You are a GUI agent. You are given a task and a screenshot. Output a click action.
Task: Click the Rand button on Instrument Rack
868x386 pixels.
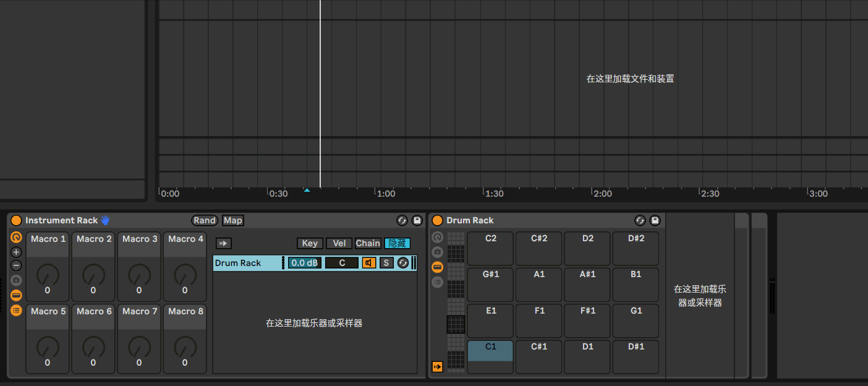(x=205, y=220)
